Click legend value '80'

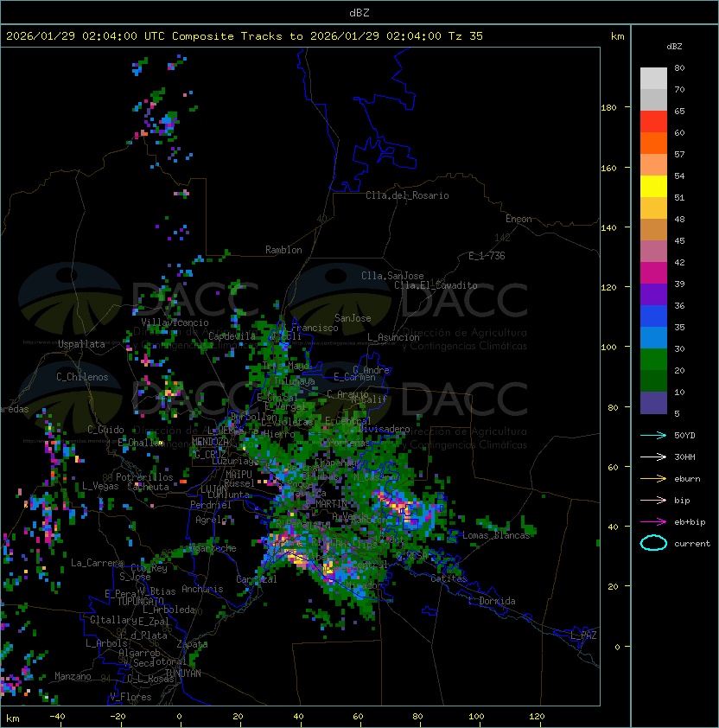pos(679,67)
